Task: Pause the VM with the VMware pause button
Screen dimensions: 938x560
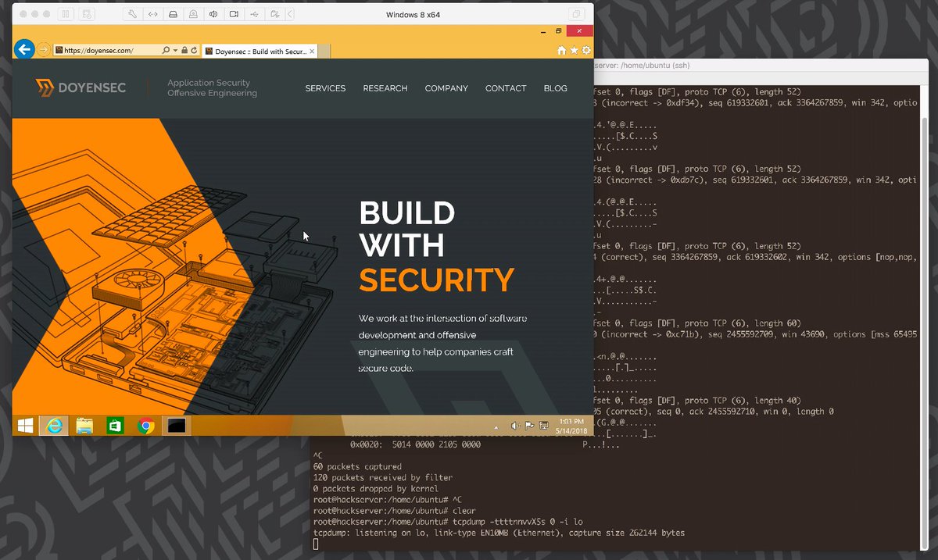Action: coord(66,14)
